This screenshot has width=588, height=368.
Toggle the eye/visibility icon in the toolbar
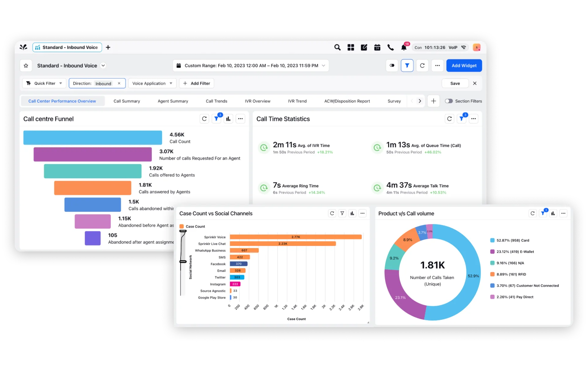pos(392,66)
